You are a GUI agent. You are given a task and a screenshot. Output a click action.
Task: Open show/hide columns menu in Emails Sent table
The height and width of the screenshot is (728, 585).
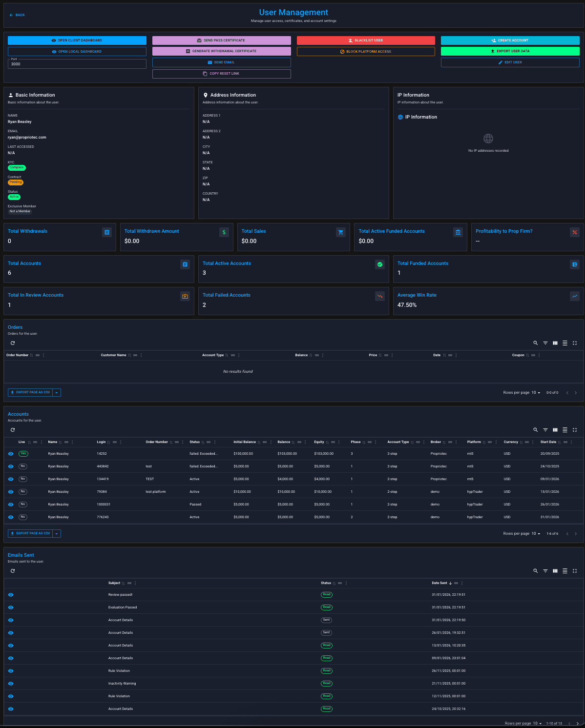pos(555,571)
